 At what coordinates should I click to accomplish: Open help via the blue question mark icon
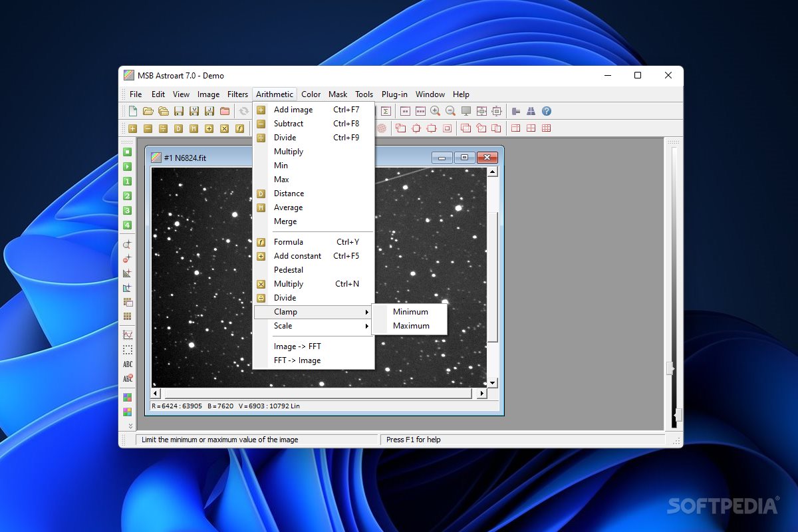pos(547,111)
